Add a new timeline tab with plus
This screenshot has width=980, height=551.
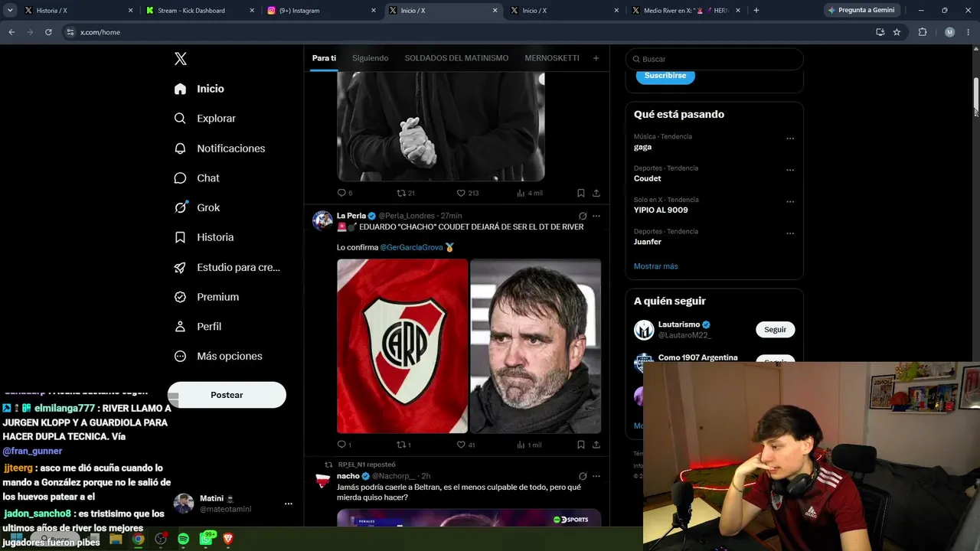pyautogui.click(x=596, y=58)
